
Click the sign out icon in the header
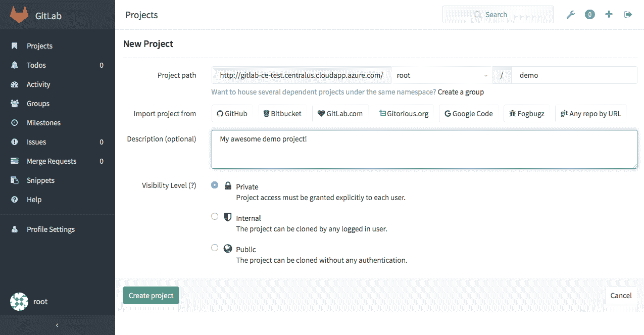(628, 14)
